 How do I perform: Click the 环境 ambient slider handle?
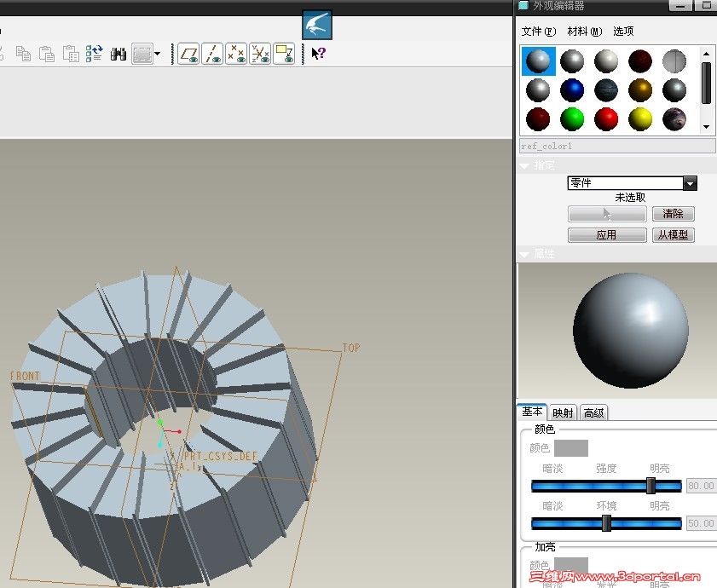606,523
